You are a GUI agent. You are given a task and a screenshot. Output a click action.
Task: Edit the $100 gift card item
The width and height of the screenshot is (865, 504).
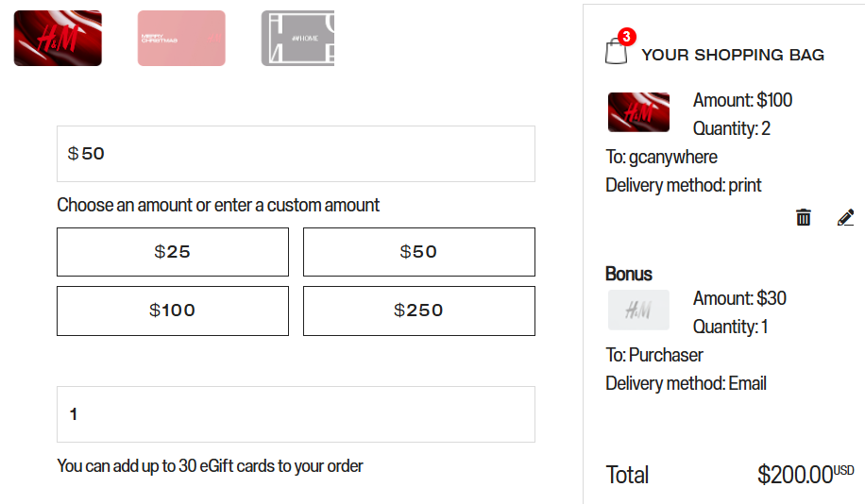click(845, 218)
